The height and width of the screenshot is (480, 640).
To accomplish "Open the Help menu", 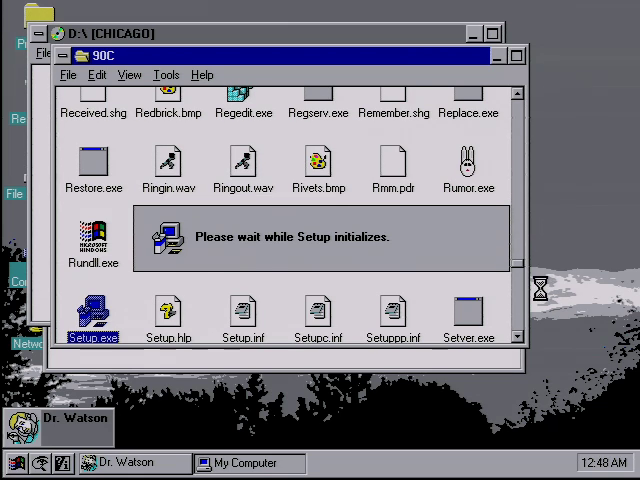I will 202,75.
